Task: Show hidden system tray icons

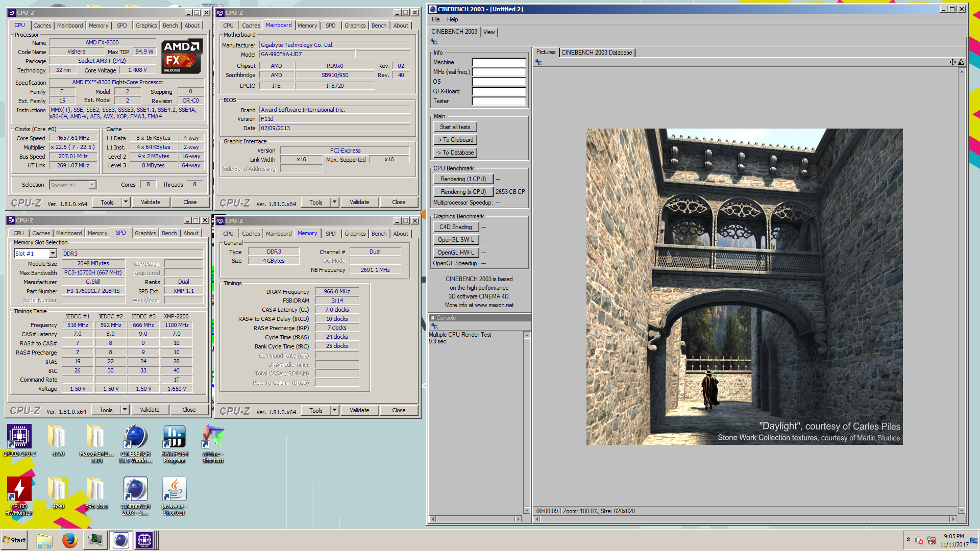Action: 908,540
